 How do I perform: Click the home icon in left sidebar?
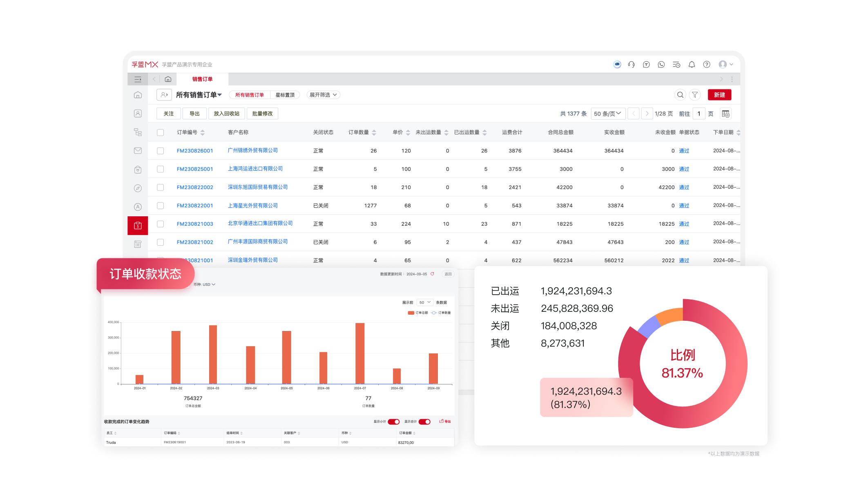(x=138, y=94)
